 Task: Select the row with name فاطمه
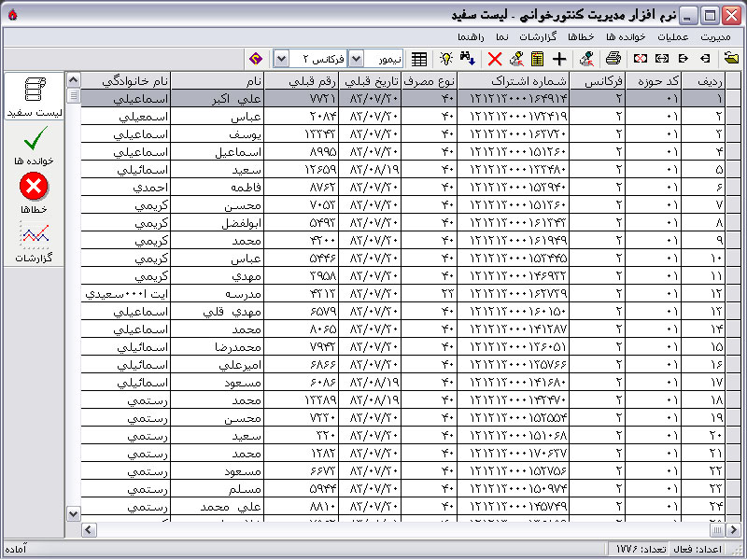click(x=217, y=188)
